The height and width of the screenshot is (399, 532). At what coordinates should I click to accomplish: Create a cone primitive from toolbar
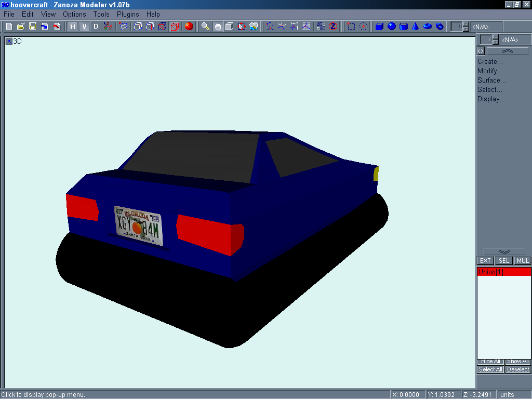point(416,26)
